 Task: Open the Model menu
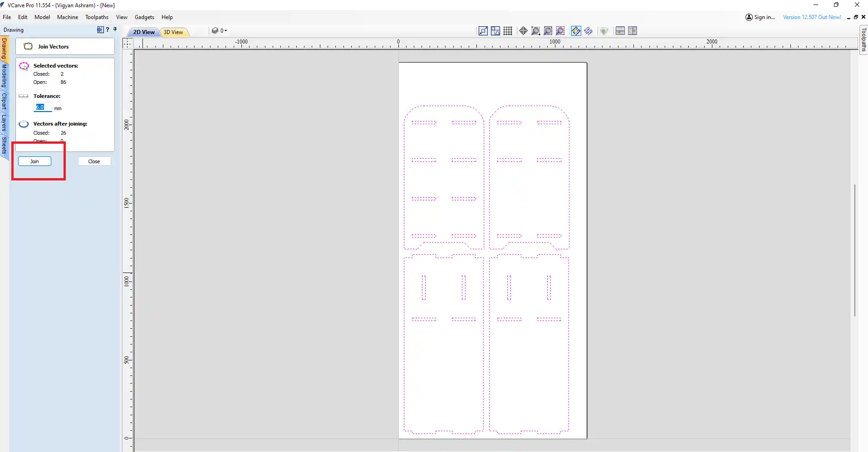coord(42,17)
